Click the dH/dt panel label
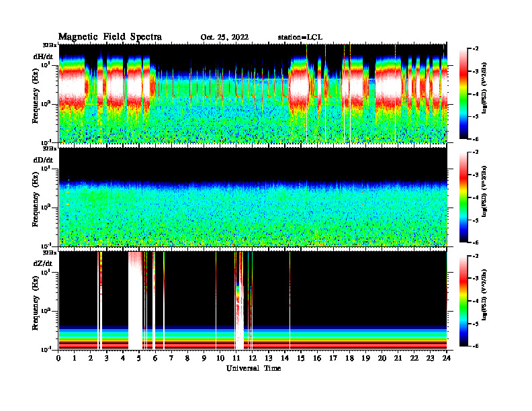This screenshot has height=411, width=532. 43,56
